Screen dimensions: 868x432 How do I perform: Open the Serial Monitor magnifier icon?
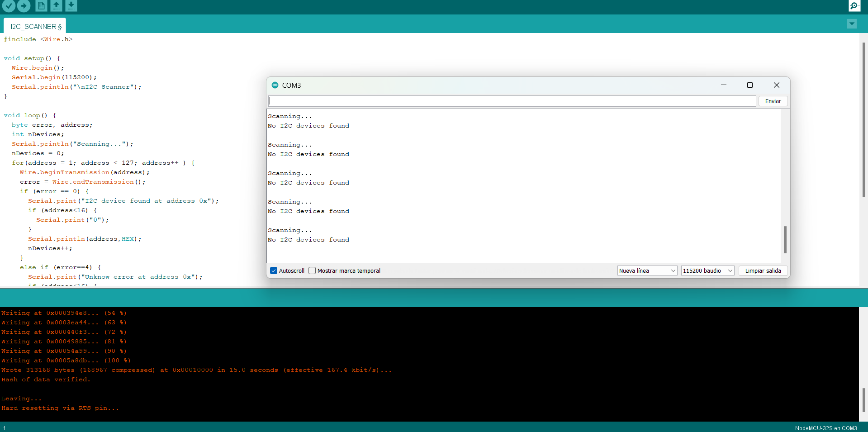(854, 5)
